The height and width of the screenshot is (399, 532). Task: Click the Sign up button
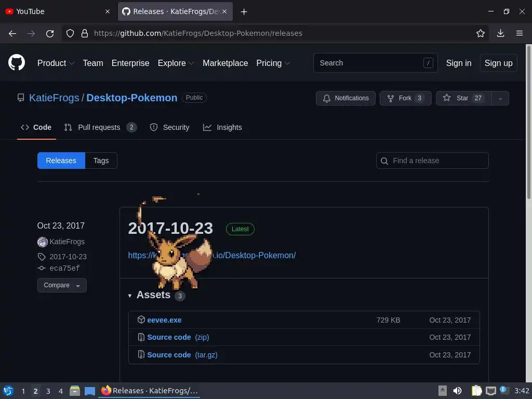(x=498, y=63)
